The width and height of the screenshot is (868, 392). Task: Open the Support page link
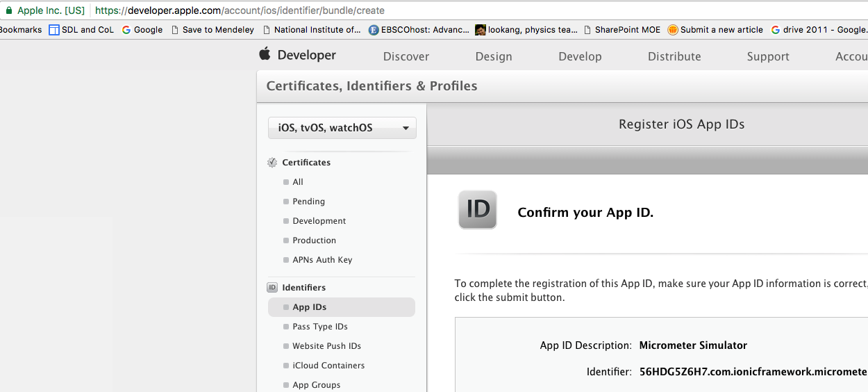pos(768,56)
